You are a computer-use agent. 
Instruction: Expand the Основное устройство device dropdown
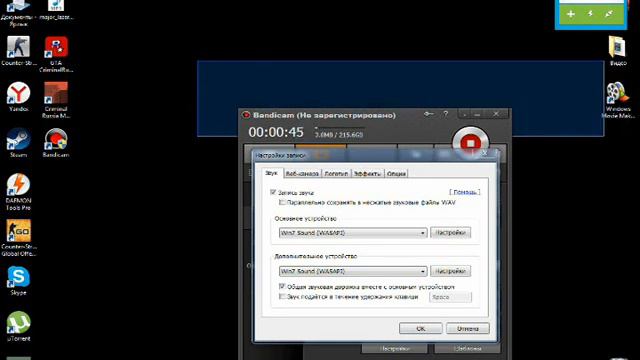click(x=353, y=233)
